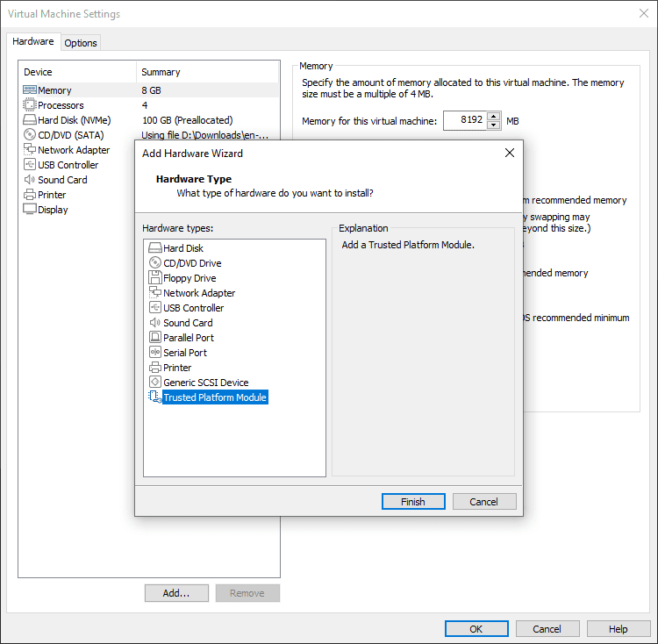658x644 pixels.
Task: Select Printer in wizard hardware types
Action: [177, 367]
